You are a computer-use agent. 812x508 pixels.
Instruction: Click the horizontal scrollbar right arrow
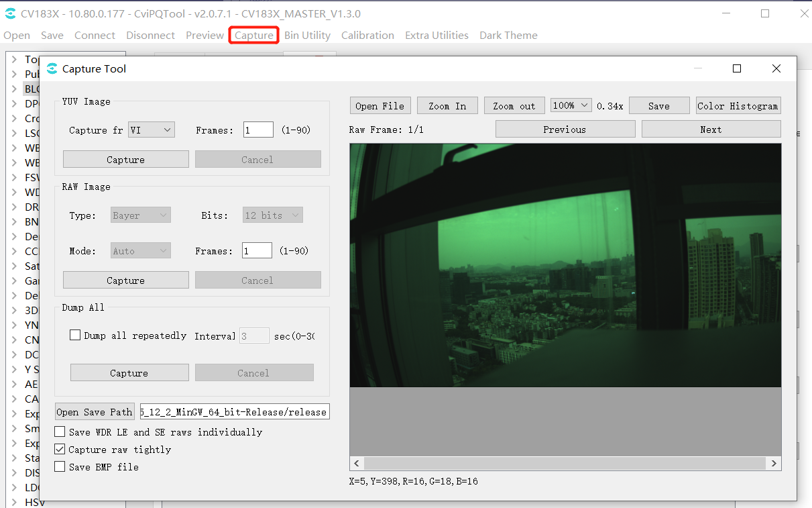(x=774, y=463)
